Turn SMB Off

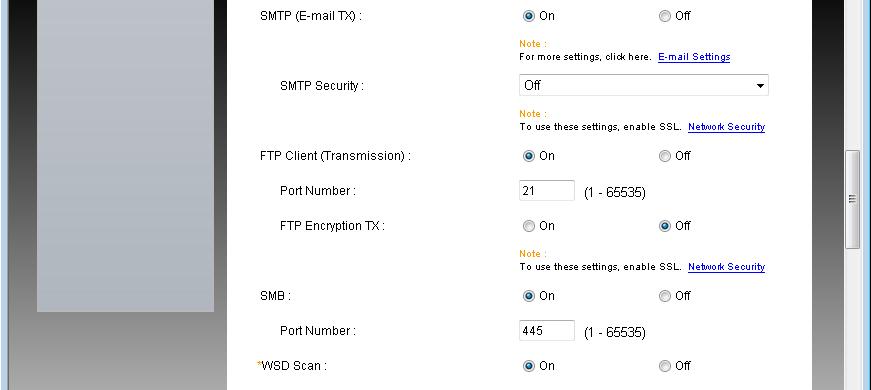pyautogui.click(x=664, y=296)
